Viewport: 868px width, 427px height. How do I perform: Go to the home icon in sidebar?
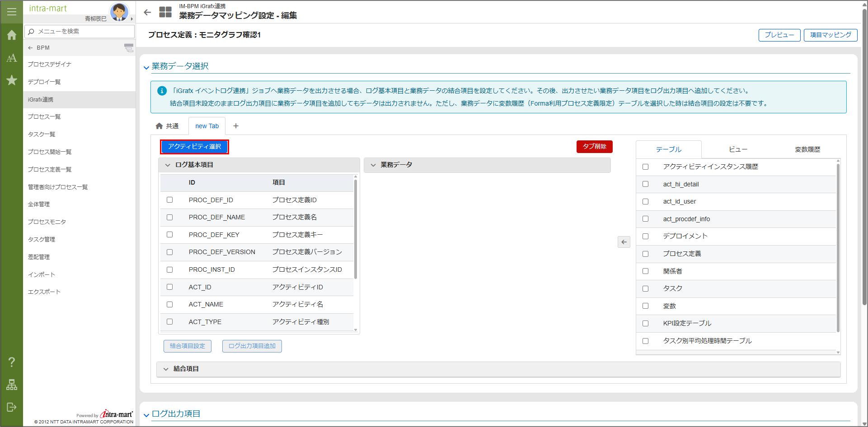12,35
